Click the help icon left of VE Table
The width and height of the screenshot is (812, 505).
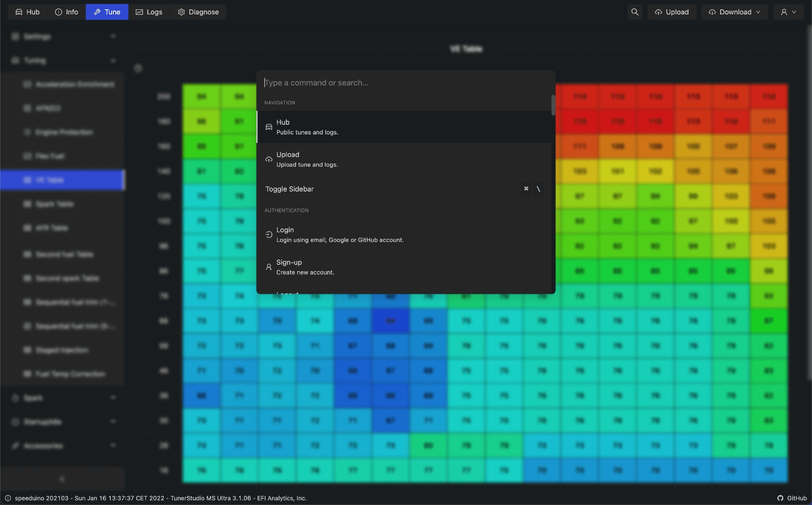[x=138, y=68]
